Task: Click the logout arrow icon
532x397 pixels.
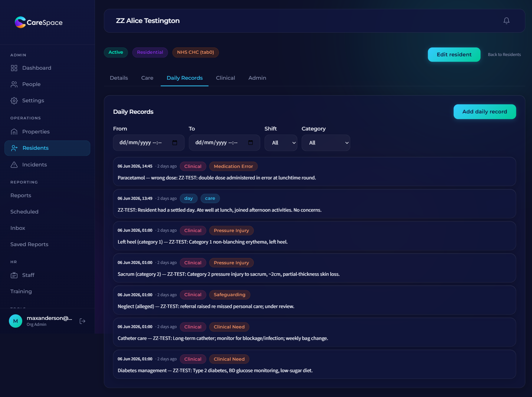Action: pyautogui.click(x=83, y=321)
